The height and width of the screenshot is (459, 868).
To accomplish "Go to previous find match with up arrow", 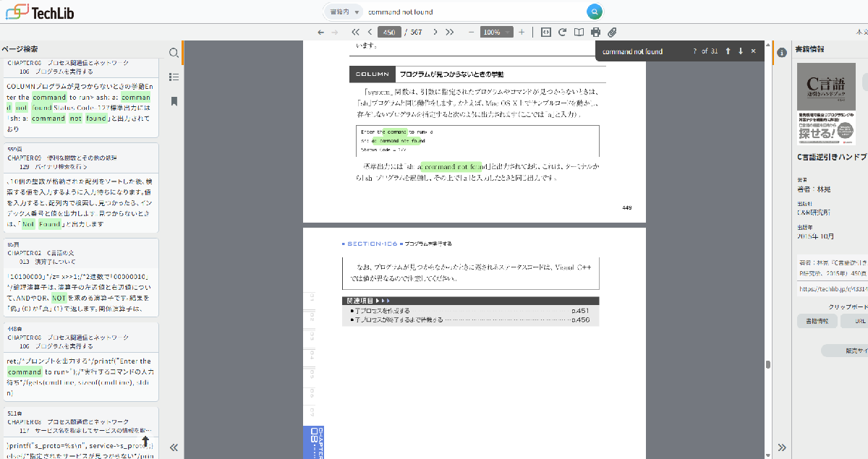I will tap(728, 51).
